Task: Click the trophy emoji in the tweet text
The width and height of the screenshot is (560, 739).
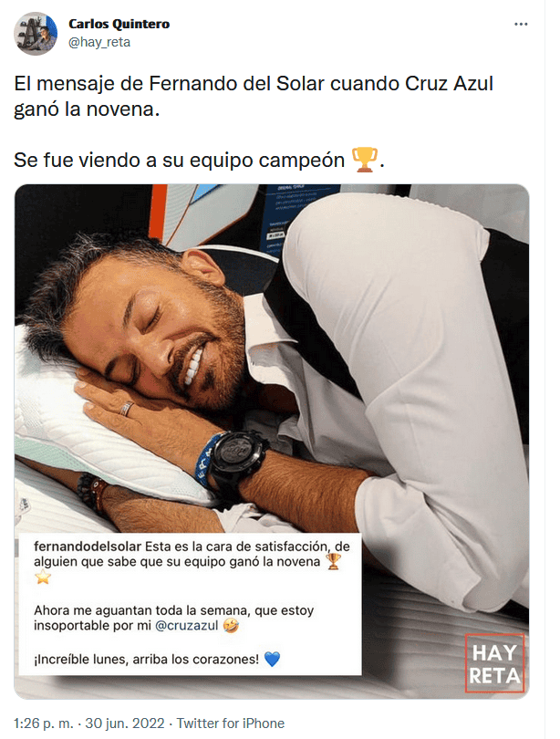Action: coord(365,160)
